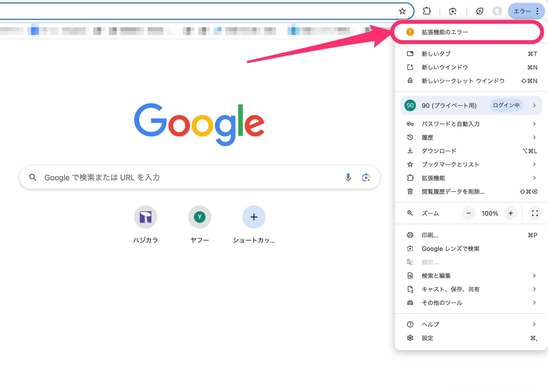Click the magnifier icon beside ズーム
The width and height of the screenshot is (548, 392).
410,213
